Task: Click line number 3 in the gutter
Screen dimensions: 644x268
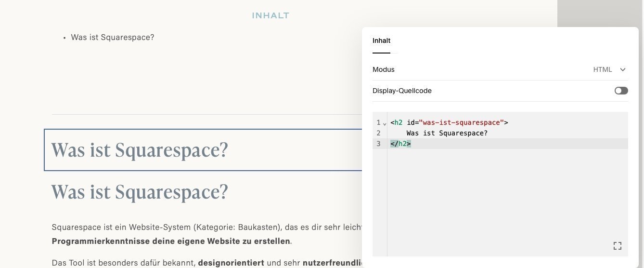Action: [x=378, y=144]
